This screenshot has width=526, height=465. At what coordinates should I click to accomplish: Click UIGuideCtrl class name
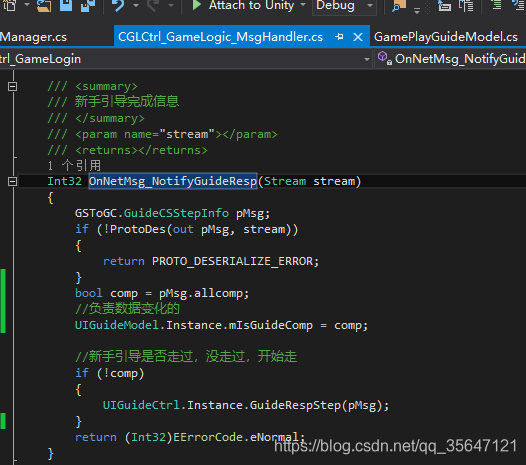coord(141,405)
